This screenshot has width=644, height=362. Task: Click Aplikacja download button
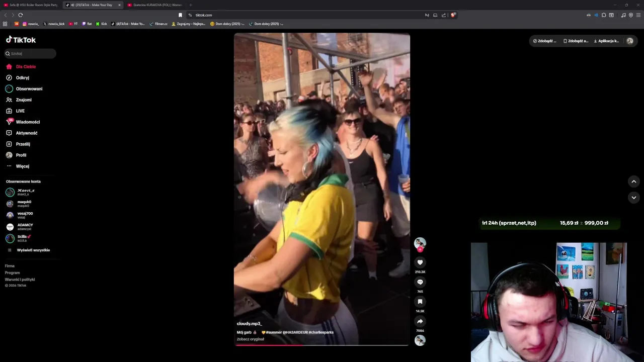click(x=606, y=41)
